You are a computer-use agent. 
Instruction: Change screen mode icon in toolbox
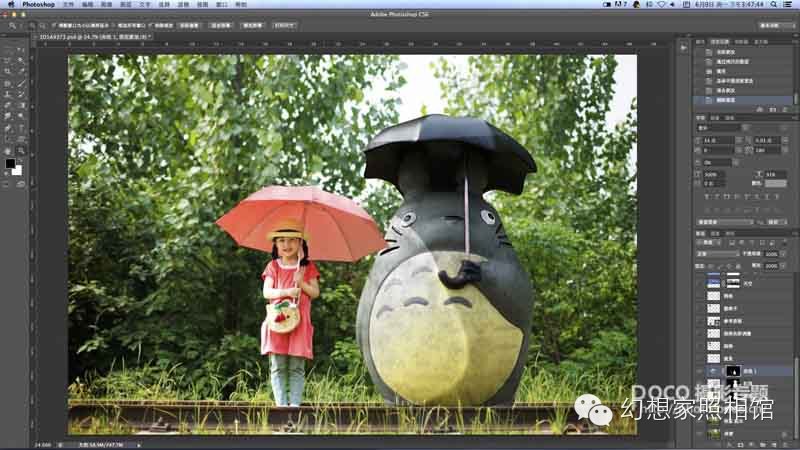[x=20, y=185]
